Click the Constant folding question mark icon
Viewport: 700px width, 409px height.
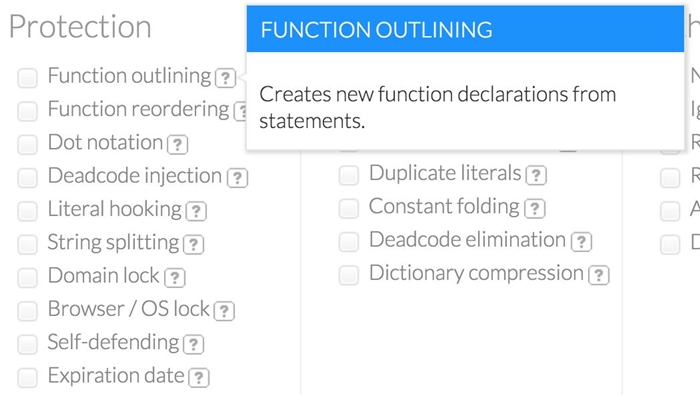(x=535, y=208)
